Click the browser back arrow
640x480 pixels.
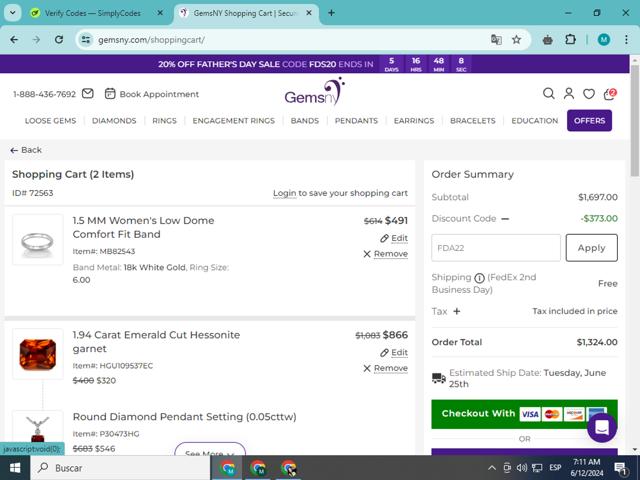click(x=14, y=40)
